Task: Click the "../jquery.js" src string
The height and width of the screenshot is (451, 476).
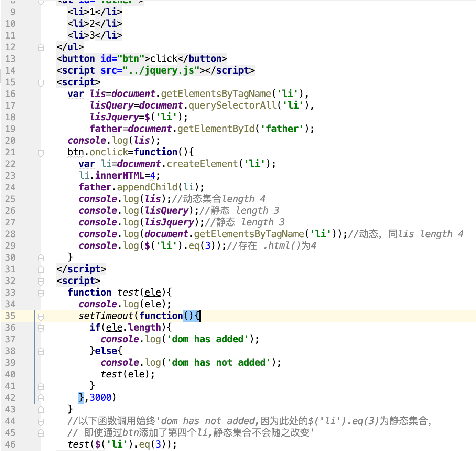Action: [161, 70]
